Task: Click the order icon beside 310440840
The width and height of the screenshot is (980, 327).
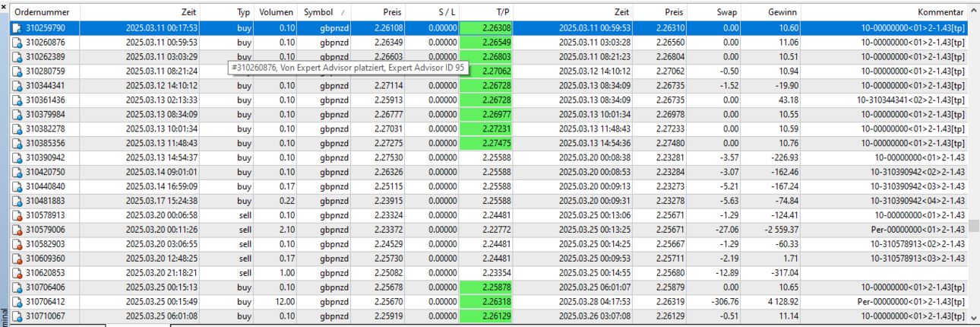Action: coord(17,187)
